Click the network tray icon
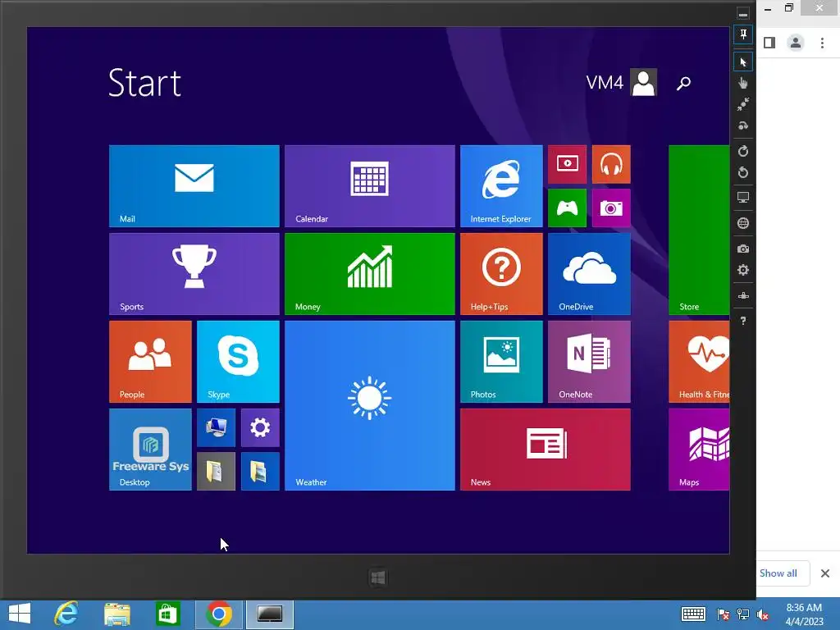The width and height of the screenshot is (840, 630). (743, 614)
